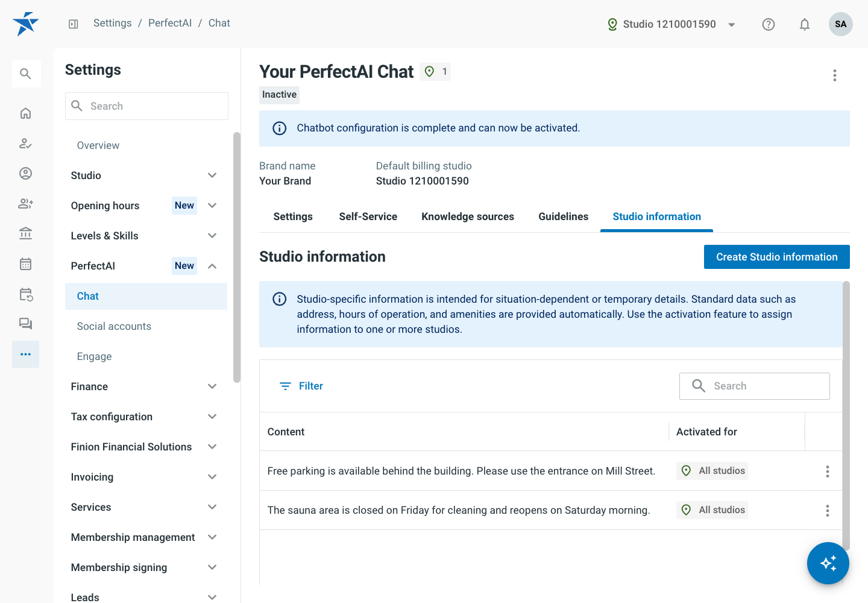
Task: Open the calendar icon in left rail
Action: pos(25,264)
